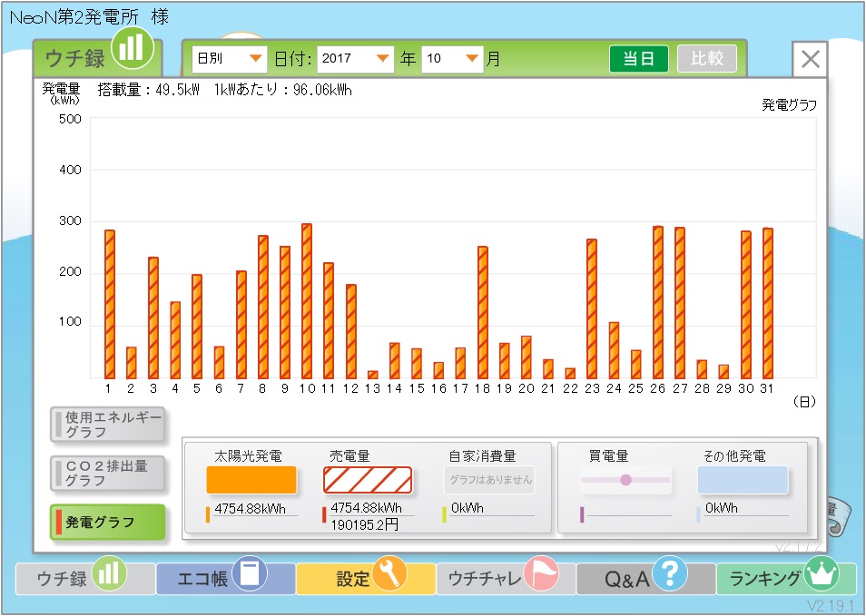Click the 190195.2円 sales amount

365,524
